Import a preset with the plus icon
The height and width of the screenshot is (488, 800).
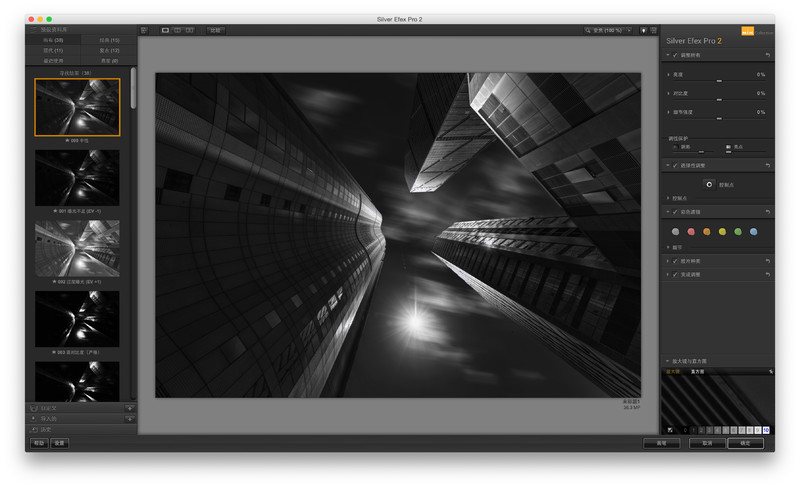click(x=130, y=419)
